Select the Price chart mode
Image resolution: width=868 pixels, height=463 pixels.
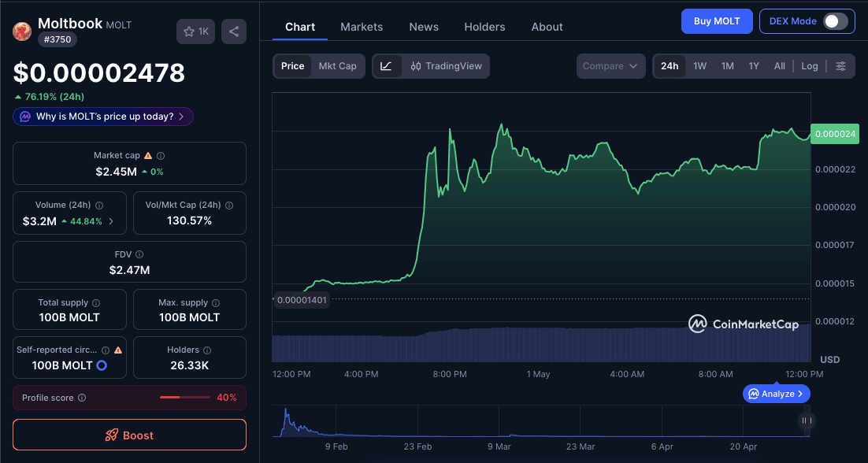coord(292,66)
